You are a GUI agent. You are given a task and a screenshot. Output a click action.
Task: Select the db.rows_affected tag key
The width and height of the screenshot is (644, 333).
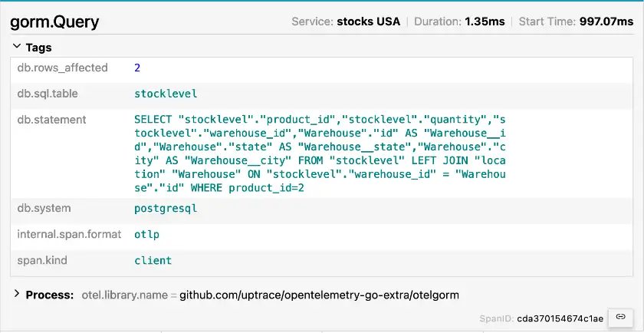(63, 68)
